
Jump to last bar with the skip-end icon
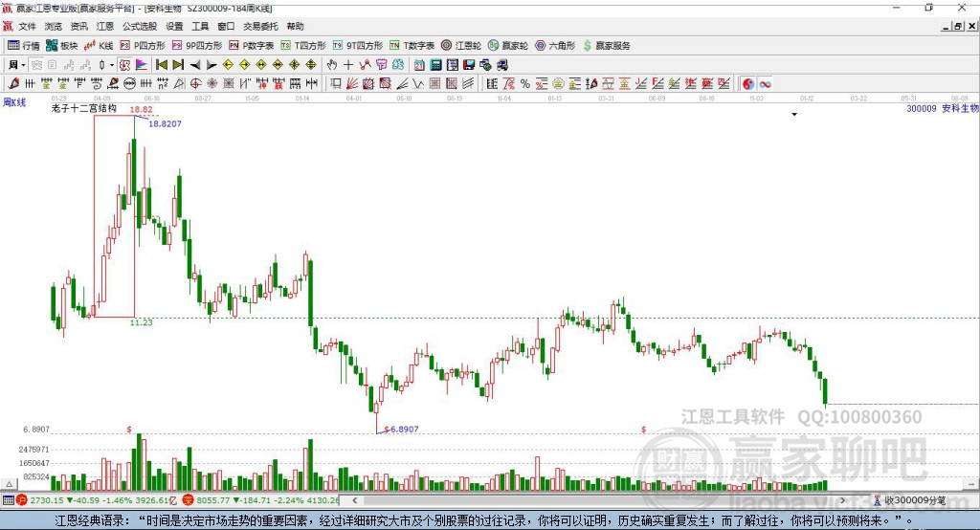178,65
